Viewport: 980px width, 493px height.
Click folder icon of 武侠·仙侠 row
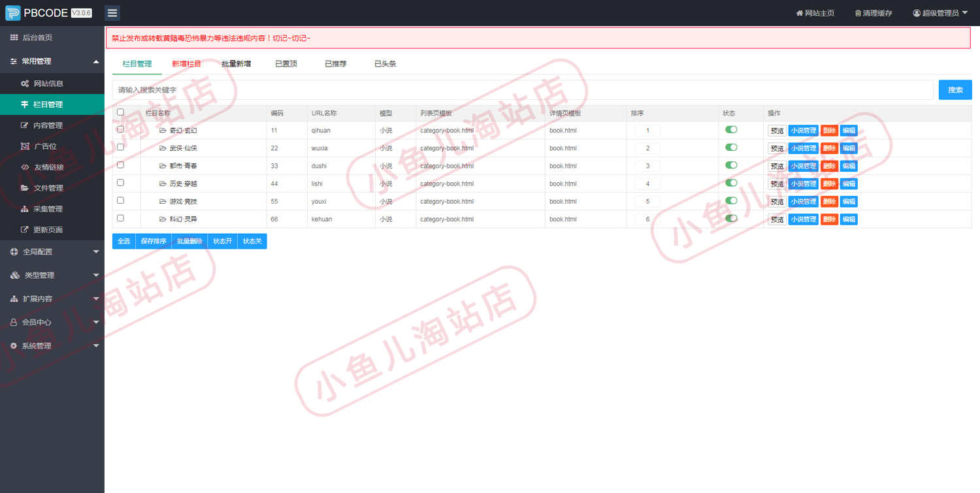163,148
